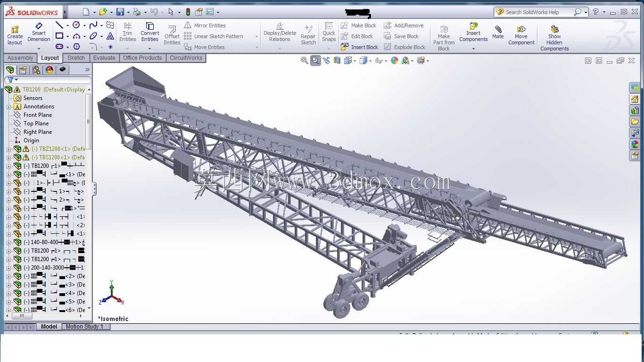This screenshot has height=362, width=644.
Task: Select the Text sketch tool
Action: pyautogui.click(x=110, y=36)
